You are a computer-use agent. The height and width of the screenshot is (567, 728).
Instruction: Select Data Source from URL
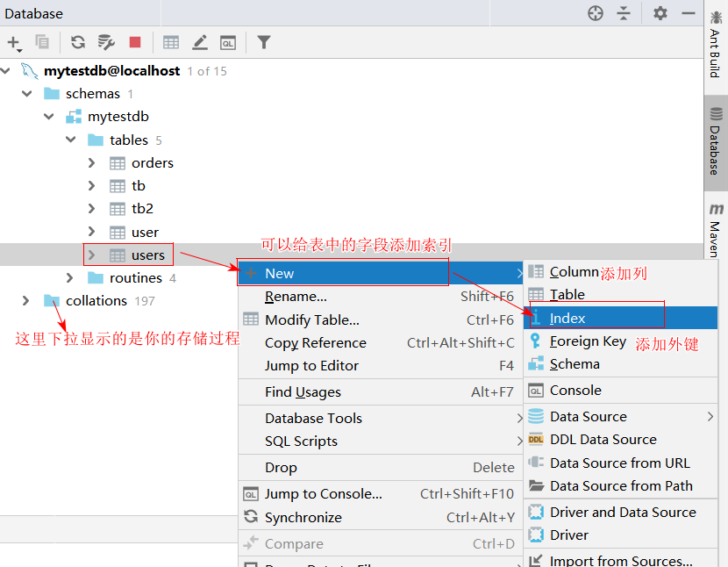click(621, 463)
